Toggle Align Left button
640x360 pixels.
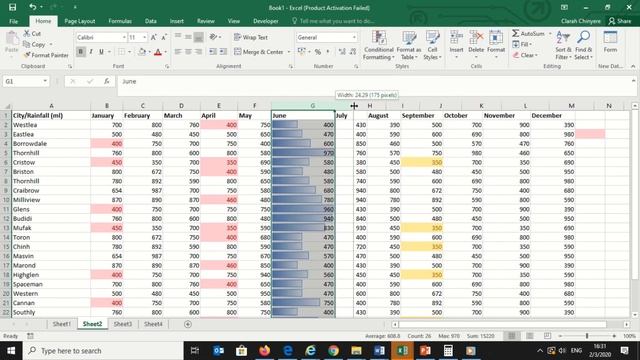(x=178, y=52)
